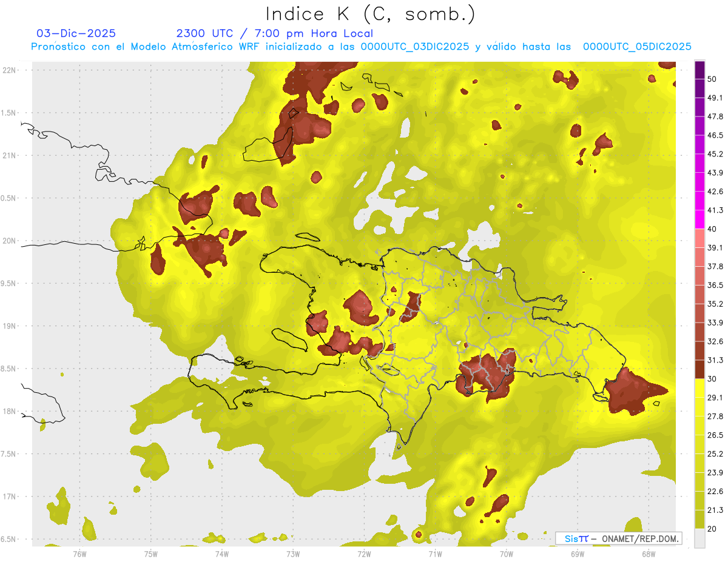The image size is (728, 562).
Task: Click legend value 39.1
Action: (715, 247)
